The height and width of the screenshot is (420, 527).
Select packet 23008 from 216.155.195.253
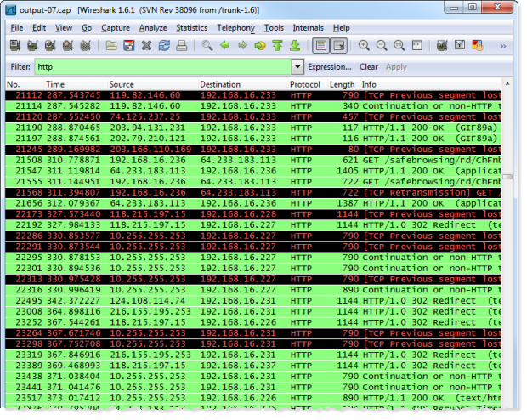click(x=253, y=311)
